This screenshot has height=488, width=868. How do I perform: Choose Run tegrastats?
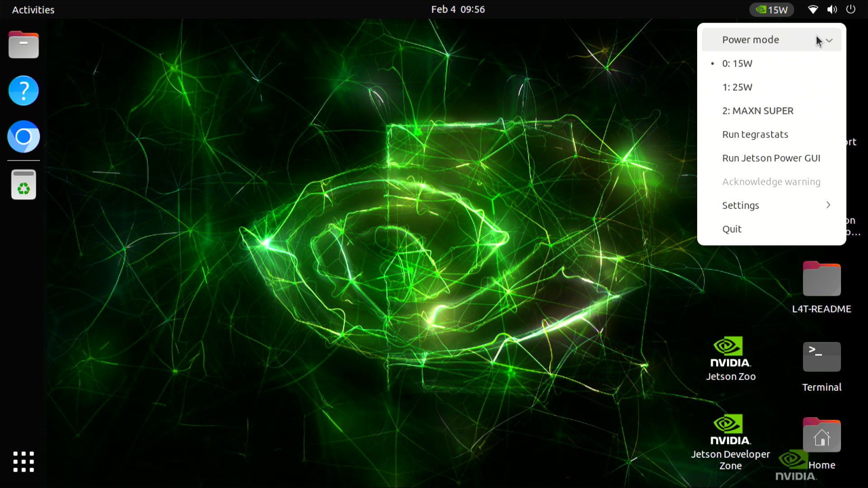772,134
